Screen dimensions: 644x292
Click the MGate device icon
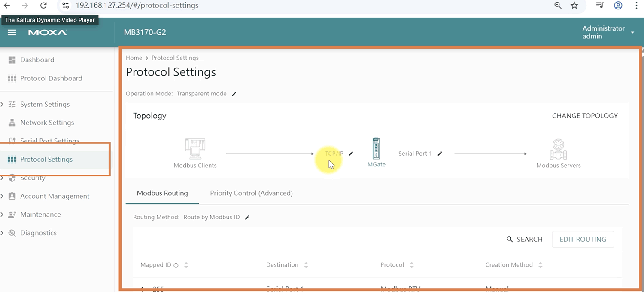click(x=376, y=149)
